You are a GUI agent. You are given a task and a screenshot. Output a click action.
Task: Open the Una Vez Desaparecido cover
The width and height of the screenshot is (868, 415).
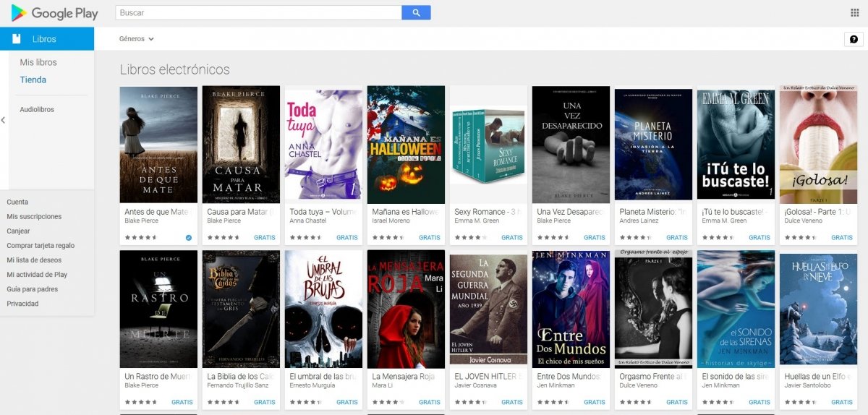571,145
